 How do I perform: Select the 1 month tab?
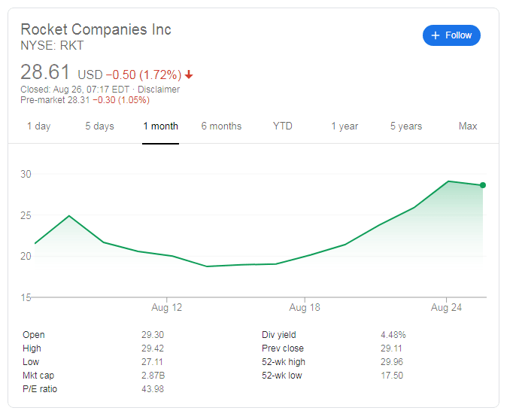pyautogui.click(x=161, y=126)
